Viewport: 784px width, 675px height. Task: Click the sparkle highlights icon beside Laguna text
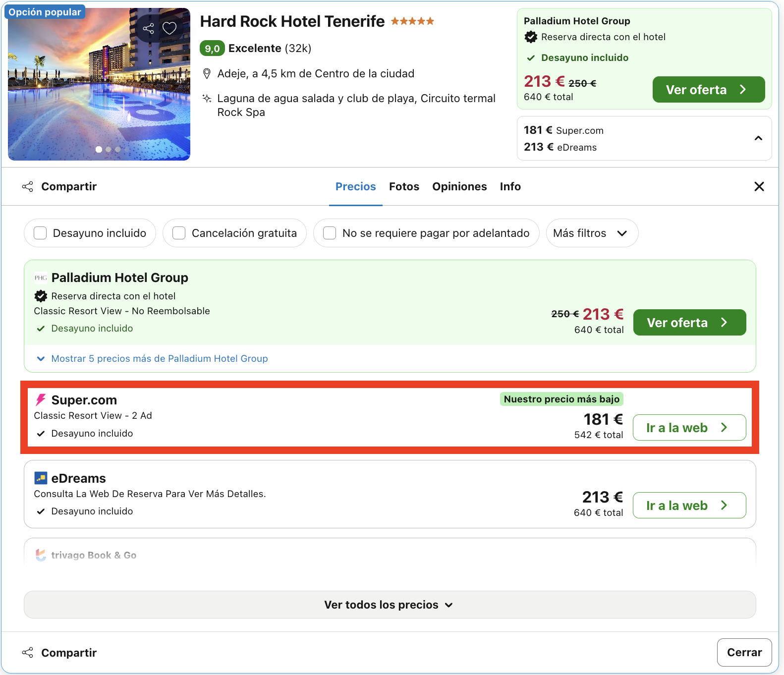[x=207, y=99]
